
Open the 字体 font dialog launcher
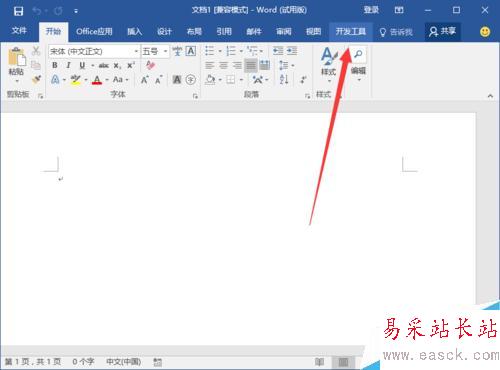tap(195, 96)
